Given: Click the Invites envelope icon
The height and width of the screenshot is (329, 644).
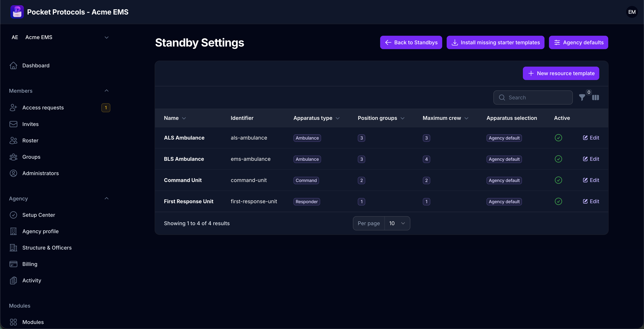Looking at the screenshot, I should click(13, 124).
